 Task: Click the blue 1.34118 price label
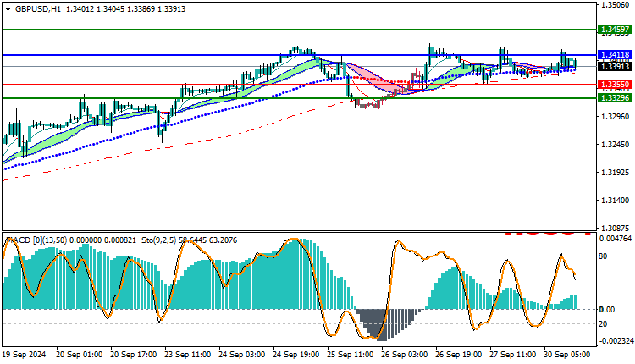tap(615, 55)
